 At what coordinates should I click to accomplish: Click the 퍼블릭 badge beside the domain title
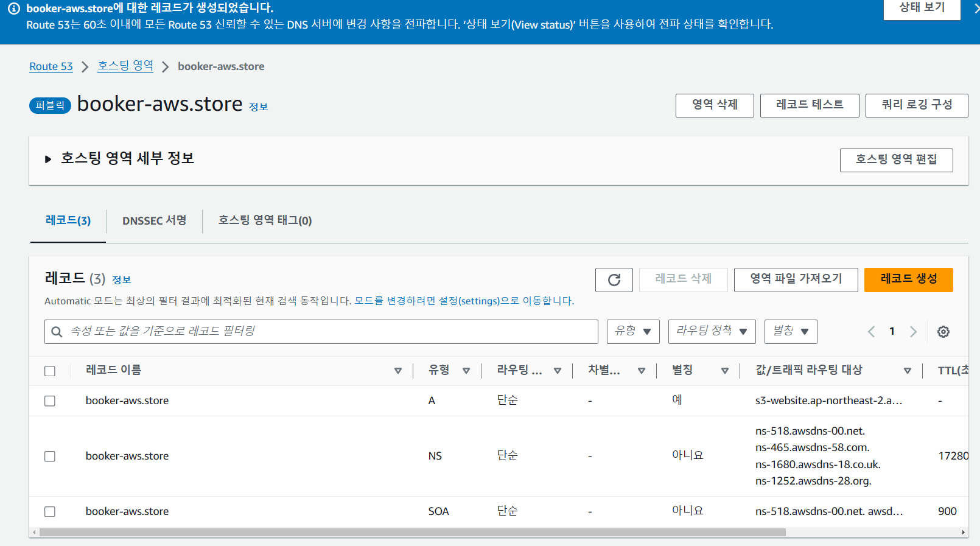[50, 105]
